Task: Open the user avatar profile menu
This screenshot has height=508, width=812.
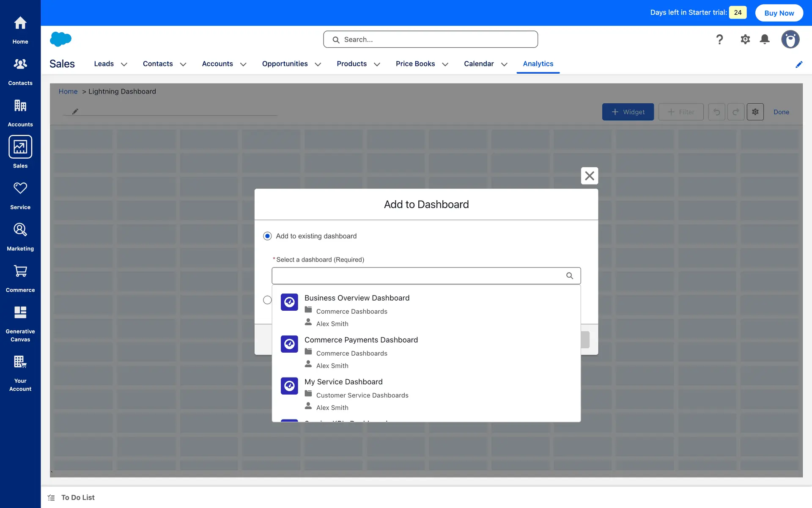Action: (790, 39)
